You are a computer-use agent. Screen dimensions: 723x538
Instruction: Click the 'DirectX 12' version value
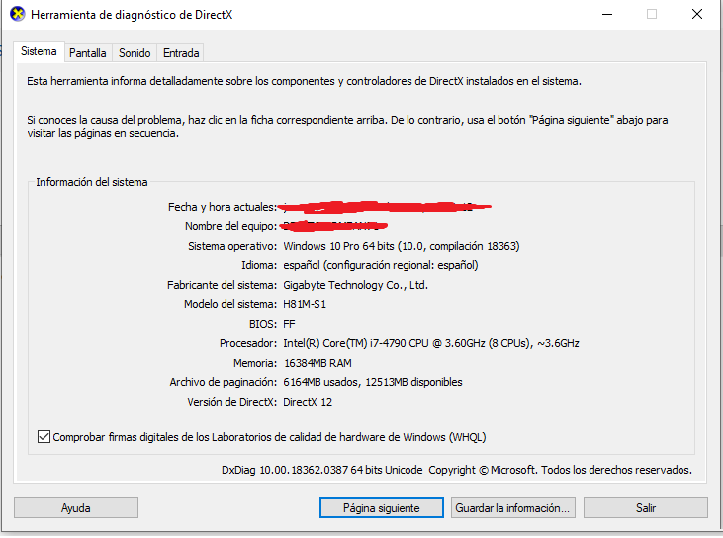308,402
